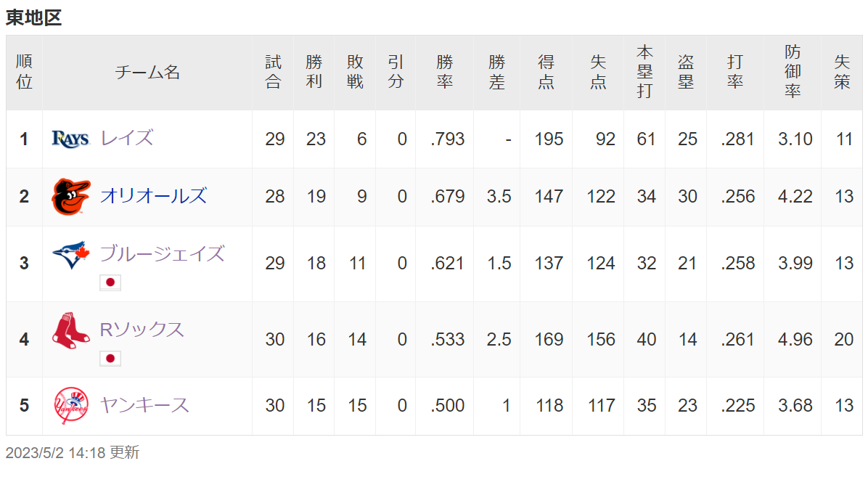Click the Red Sox socks logo

[x=71, y=330]
